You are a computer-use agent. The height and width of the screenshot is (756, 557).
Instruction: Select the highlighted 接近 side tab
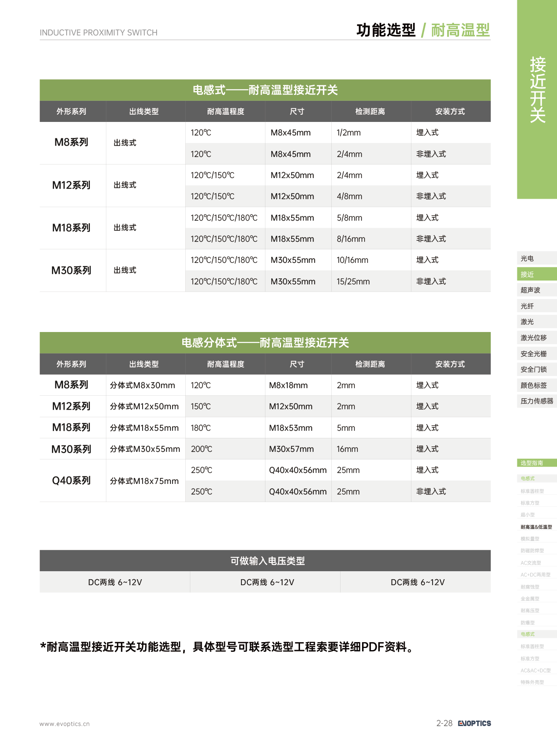pyautogui.click(x=537, y=274)
